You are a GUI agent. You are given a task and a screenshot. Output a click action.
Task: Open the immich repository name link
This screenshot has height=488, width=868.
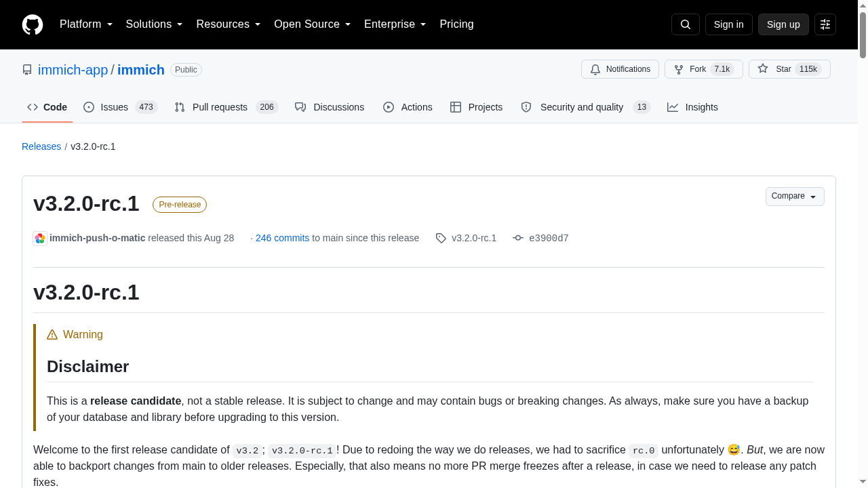[x=141, y=70]
